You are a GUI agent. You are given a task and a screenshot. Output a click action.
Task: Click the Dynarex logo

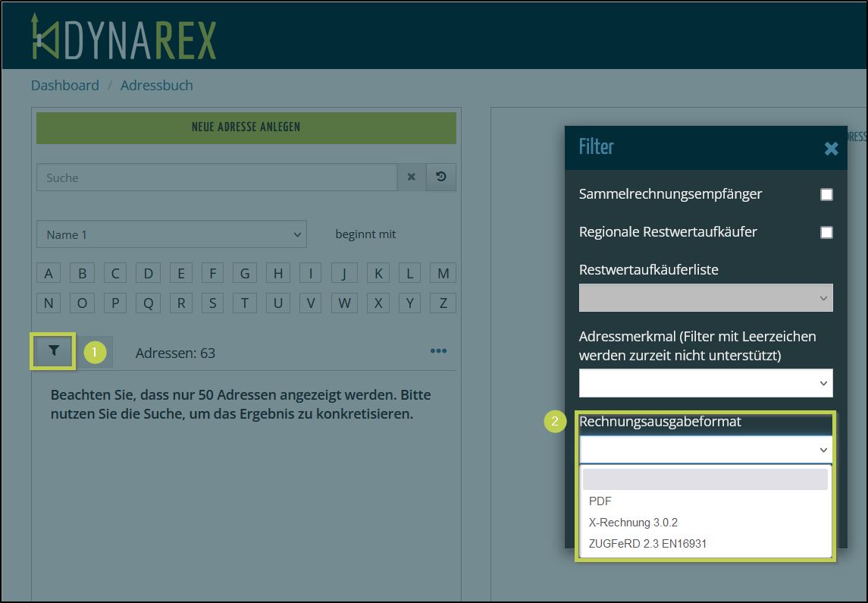[124, 36]
